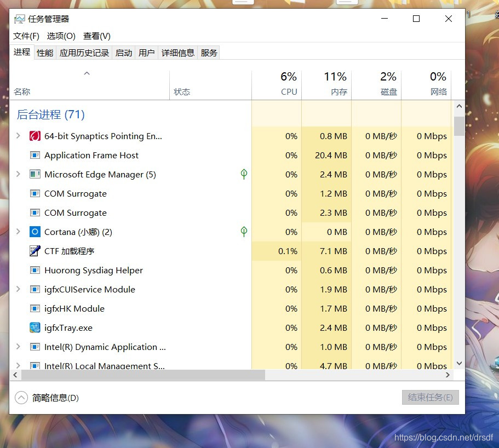Click the 20.4 MB memory cell
This screenshot has width=499, height=448.
click(x=326, y=156)
